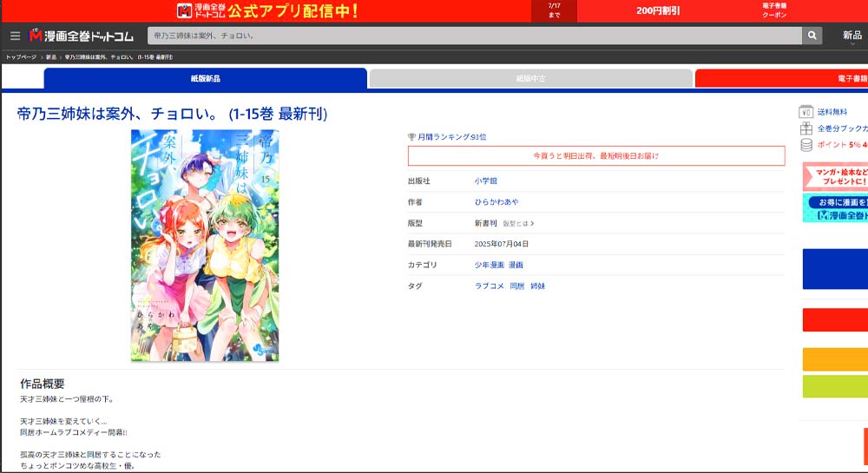Click the magnifier search button
Screen dimensions: 868x473
(x=812, y=36)
